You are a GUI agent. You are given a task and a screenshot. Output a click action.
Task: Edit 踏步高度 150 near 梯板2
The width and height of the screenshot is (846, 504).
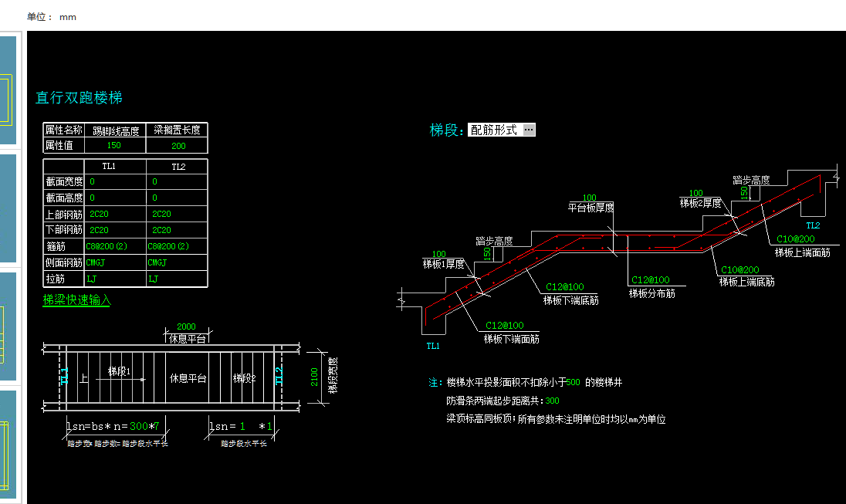point(745,193)
